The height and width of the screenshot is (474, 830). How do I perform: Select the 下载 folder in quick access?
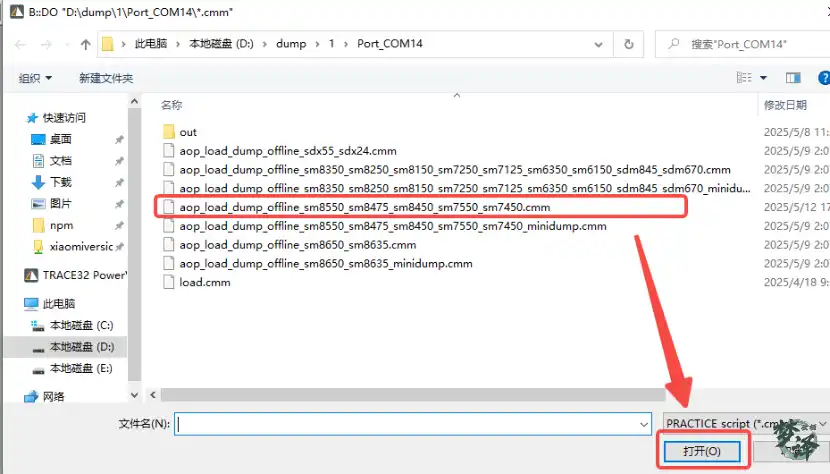click(60, 182)
